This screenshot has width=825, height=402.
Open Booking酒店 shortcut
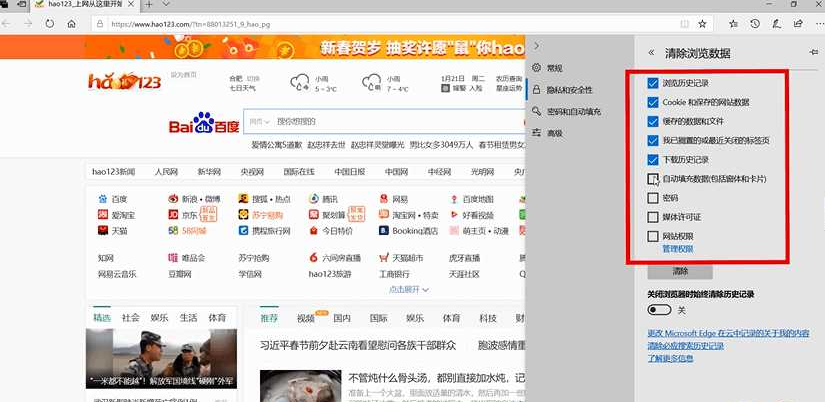[408, 230]
